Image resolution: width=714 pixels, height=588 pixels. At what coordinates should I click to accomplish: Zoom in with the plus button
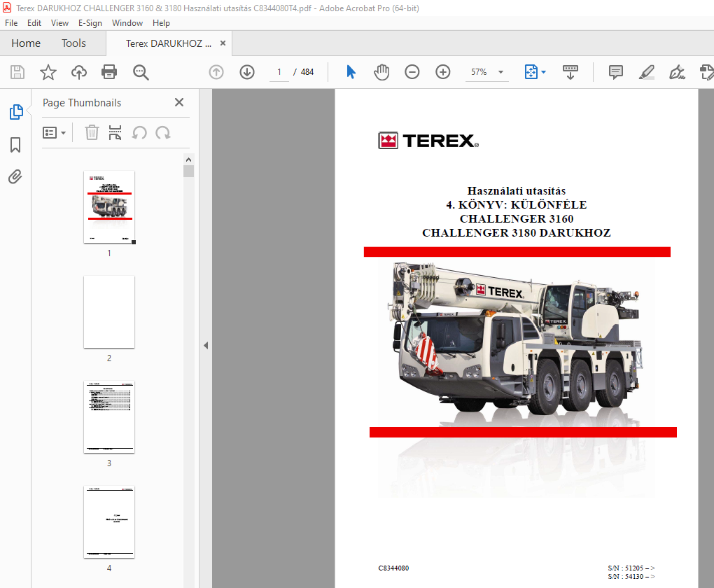(x=442, y=72)
